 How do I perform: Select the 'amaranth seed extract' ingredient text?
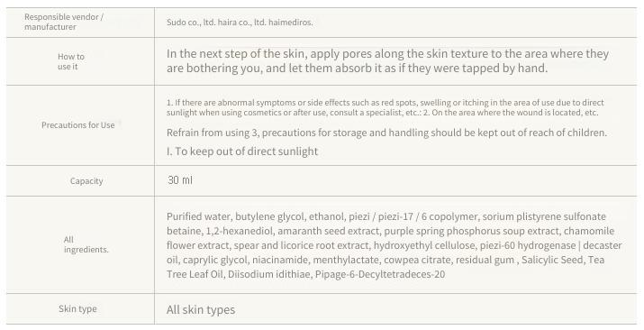click(328, 231)
